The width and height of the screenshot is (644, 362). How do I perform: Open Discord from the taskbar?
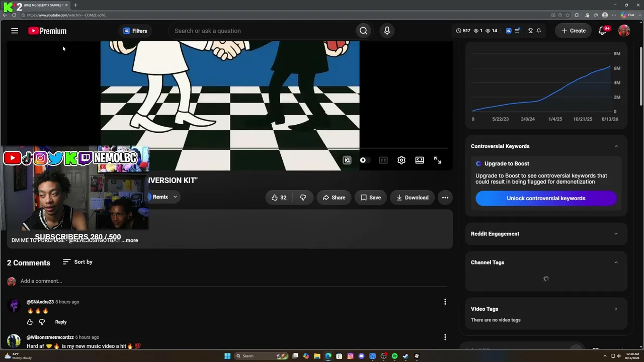coord(361,356)
